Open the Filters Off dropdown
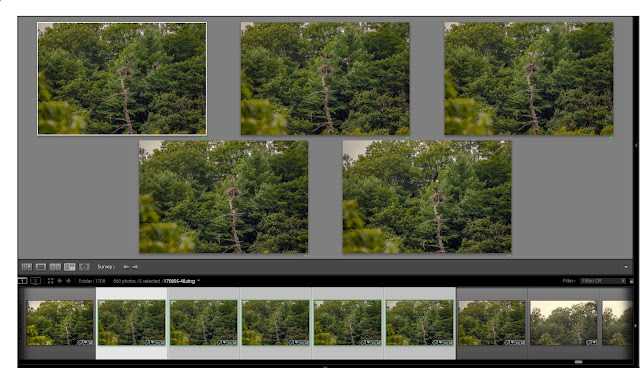640x368 pixels. coord(603,281)
